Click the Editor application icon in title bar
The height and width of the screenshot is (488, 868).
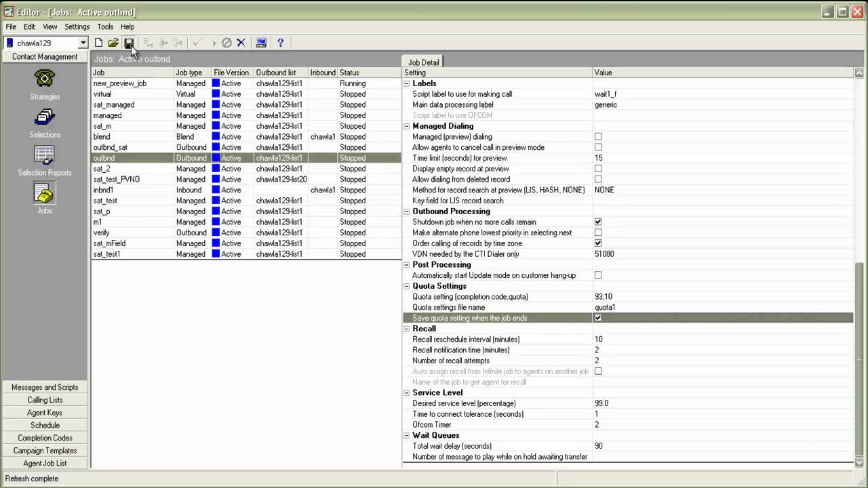click(9, 12)
